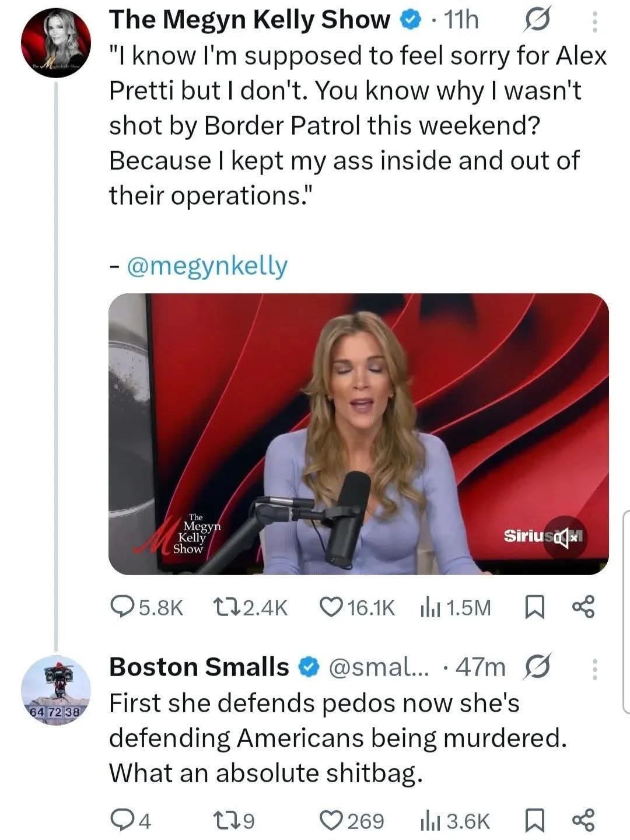The image size is (630, 840).
Task: Play the Megyn Kelly Show video
Action: tap(358, 433)
